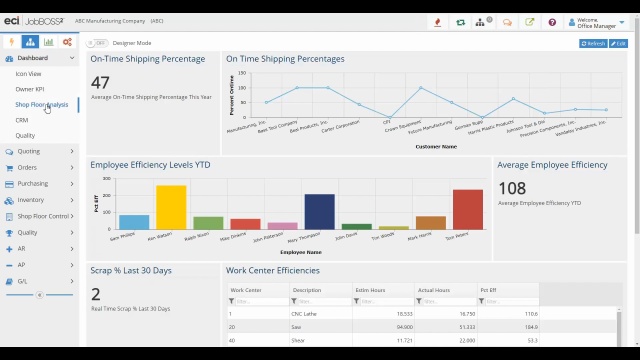This screenshot has width=640, height=360.
Task: Click the Dashboard gauge icon
Action: pyautogui.click(x=9, y=58)
